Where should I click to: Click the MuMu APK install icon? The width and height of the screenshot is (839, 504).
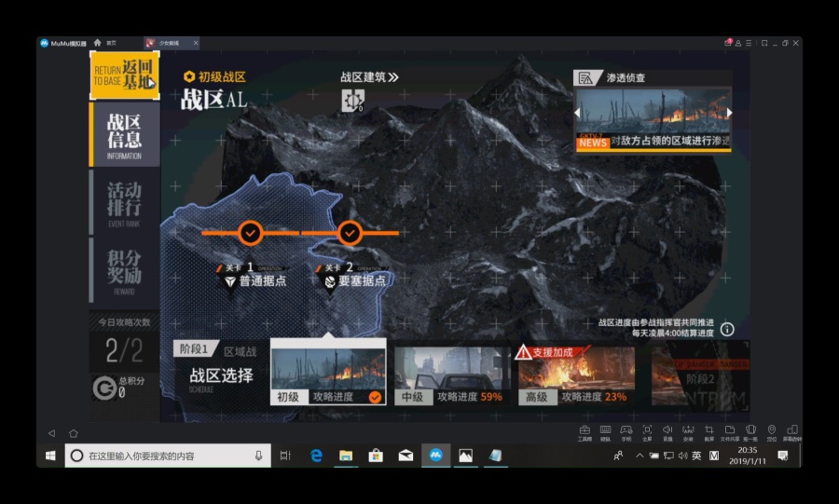[688, 432]
